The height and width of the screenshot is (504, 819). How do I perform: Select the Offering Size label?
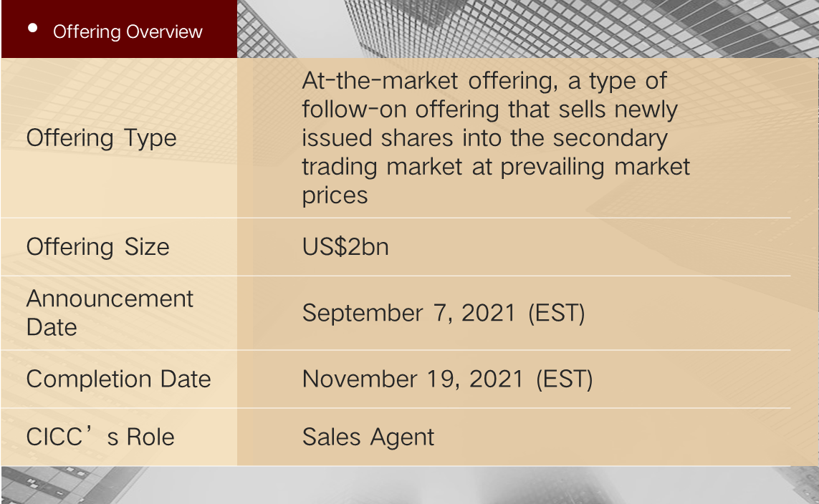[97, 247]
